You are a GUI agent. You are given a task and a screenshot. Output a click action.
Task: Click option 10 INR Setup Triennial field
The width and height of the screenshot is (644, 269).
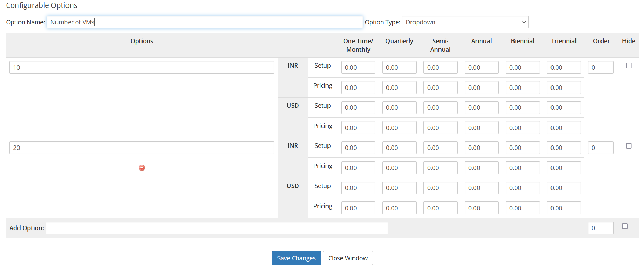[563, 68]
